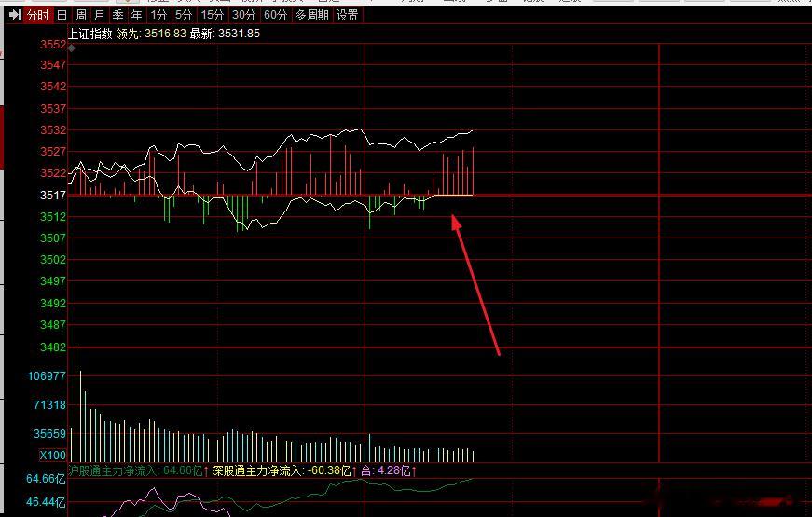
Task: Click the 3507 price axis label
Action: tap(53, 238)
